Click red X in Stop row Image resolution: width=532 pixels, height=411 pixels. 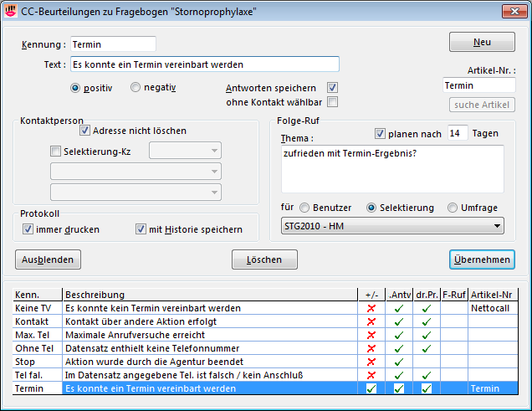[371, 362]
